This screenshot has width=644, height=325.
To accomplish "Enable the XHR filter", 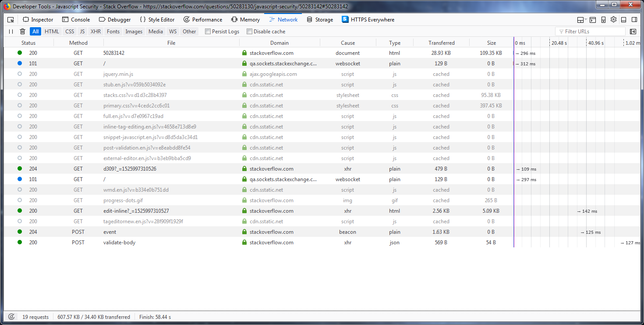I will [96, 32].
